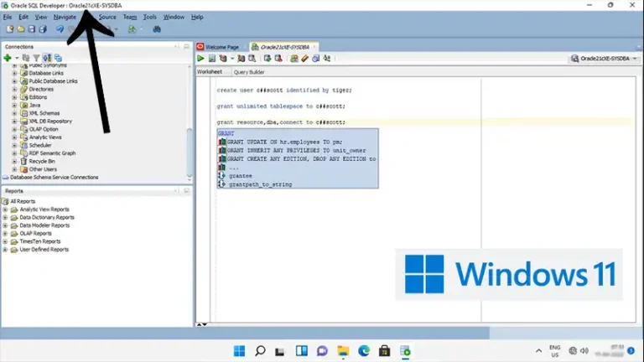
Task: Run statement with the green play icon
Action: click(200, 59)
